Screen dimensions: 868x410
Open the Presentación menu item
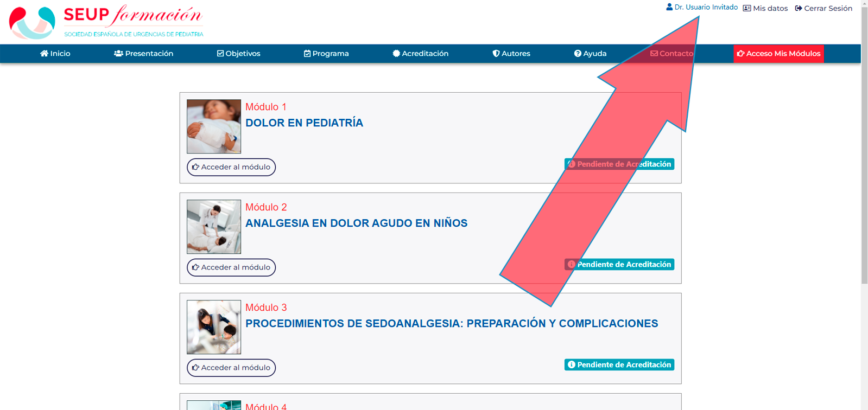pos(144,54)
